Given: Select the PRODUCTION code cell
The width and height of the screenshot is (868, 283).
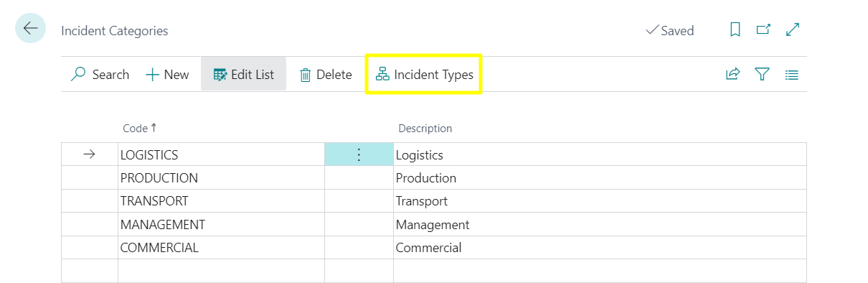Looking at the screenshot, I should click(221, 177).
